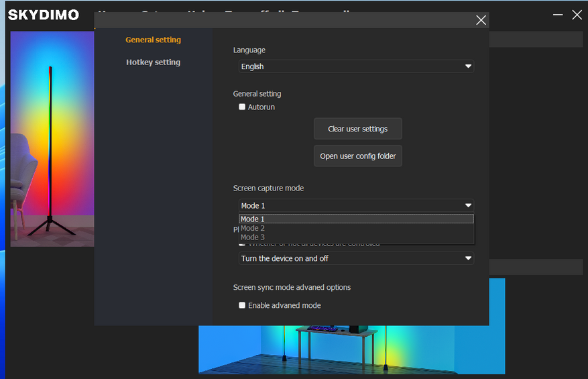Close the settings dialog with the X
Viewport: 588px width, 379px height.
pos(481,20)
